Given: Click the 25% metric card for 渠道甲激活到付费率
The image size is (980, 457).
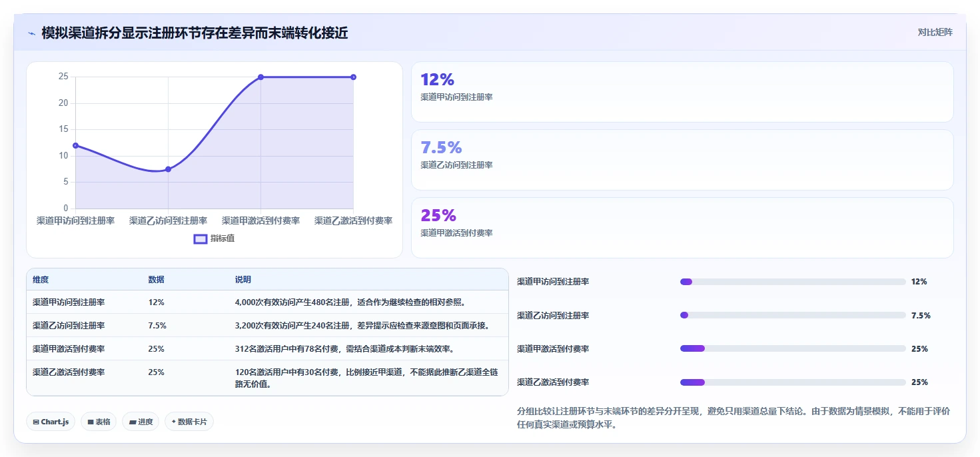Looking at the screenshot, I should 682,228.
